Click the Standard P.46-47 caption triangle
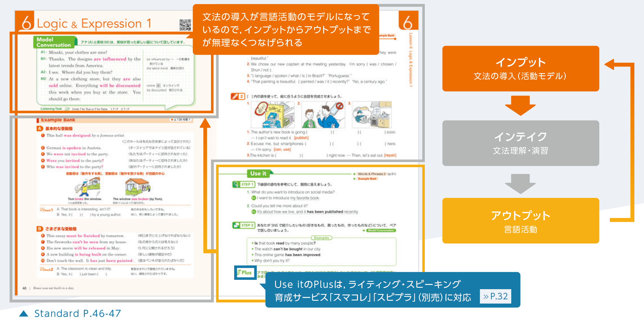The width and height of the screenshot is (644, 327). (24, 314)
